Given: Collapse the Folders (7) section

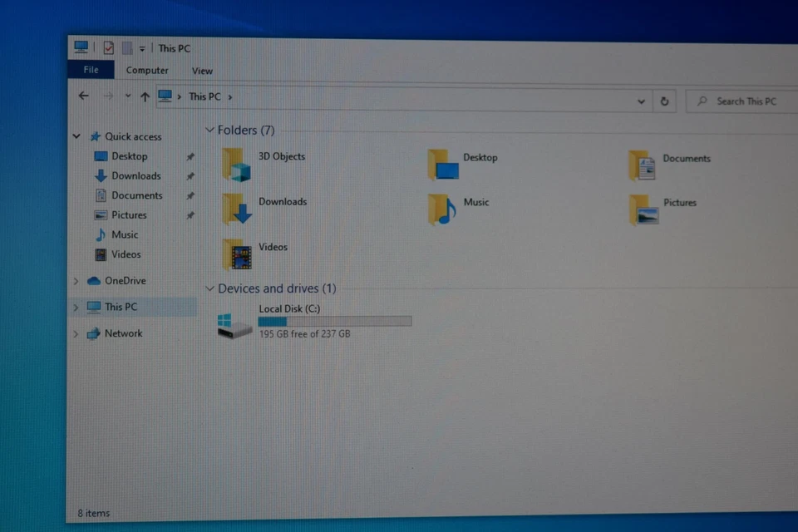Looking at the screenshot, I should (209, 130).
